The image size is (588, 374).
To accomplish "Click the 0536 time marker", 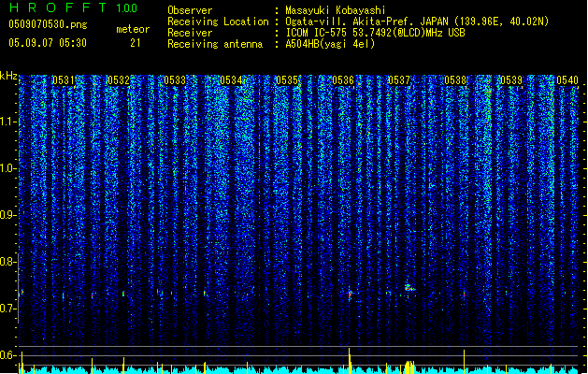I will tap(343, 80).
